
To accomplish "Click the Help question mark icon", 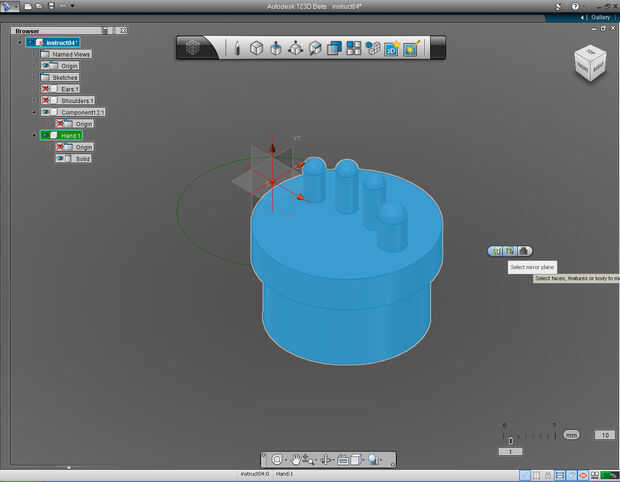I will point(575,6).
